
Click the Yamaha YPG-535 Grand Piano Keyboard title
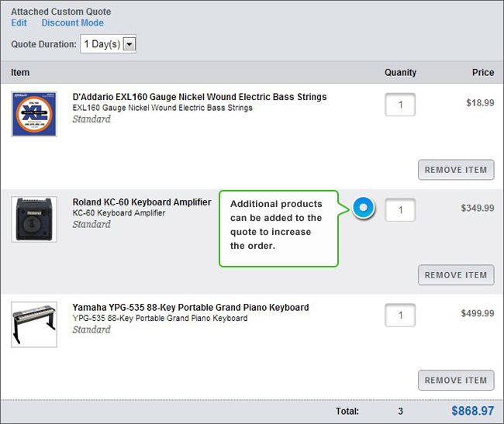(x=191, y=308)
